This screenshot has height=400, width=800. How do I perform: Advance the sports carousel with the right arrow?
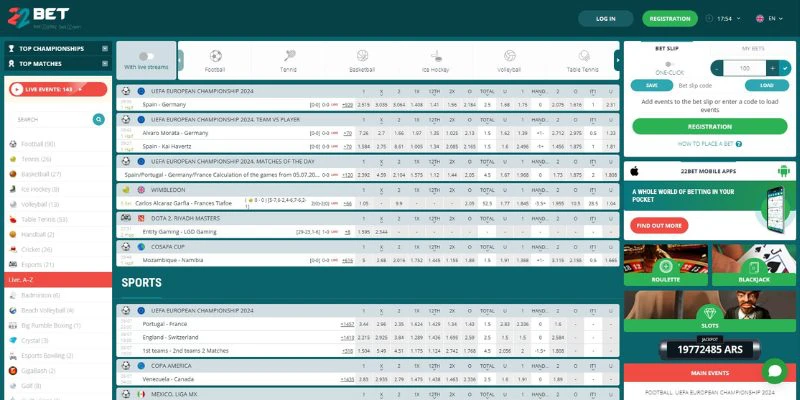(617, 61)
